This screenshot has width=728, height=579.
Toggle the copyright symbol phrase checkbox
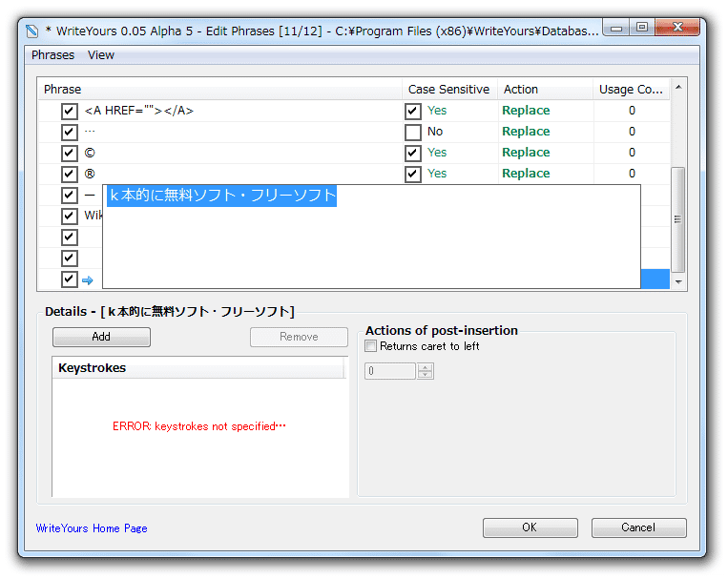coord(70,153)
